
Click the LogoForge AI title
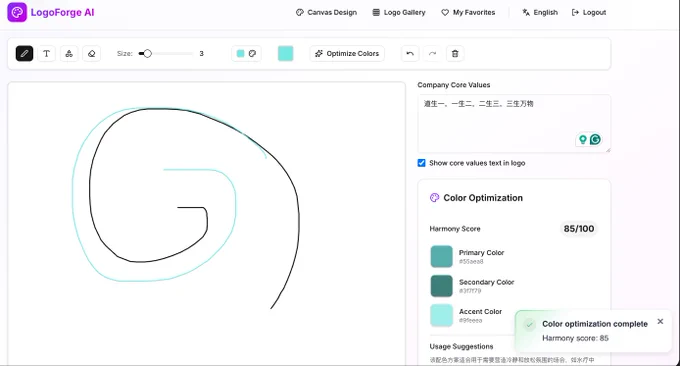(62, 13)
